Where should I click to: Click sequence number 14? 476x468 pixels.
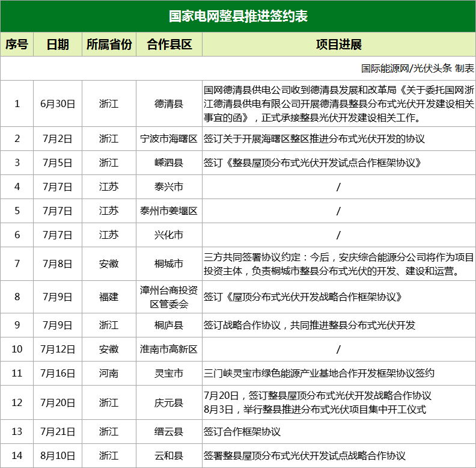click(17, 455)
